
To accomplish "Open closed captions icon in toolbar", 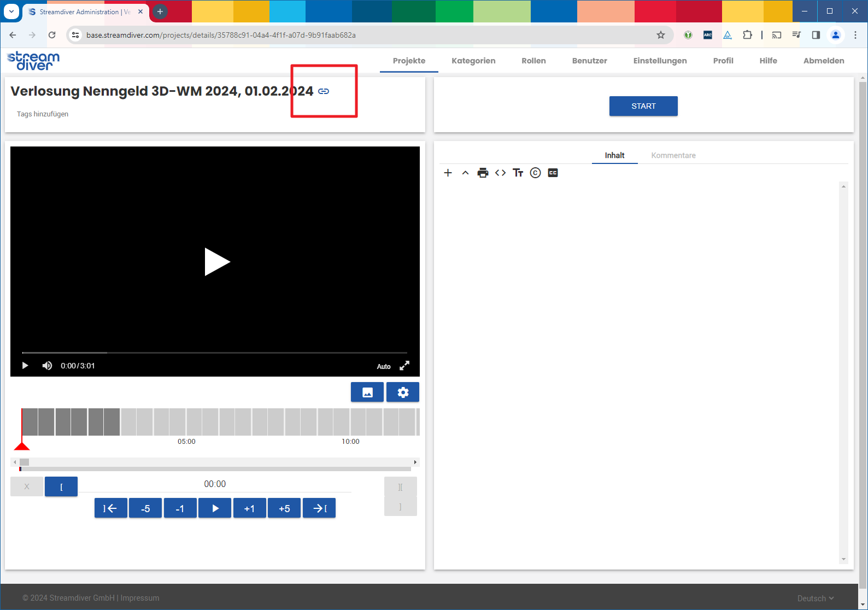I will (x=553, y=173).
